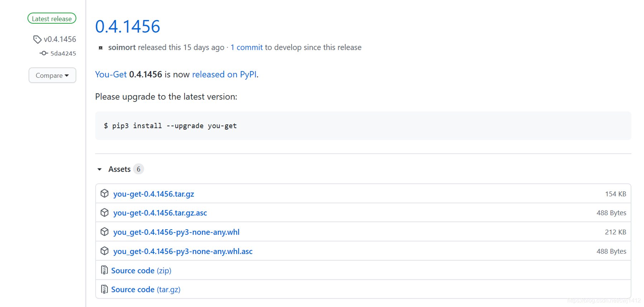Click the 154 KB file size
The height and width of the screenshot is (307, 644).
tap(615, 194)
